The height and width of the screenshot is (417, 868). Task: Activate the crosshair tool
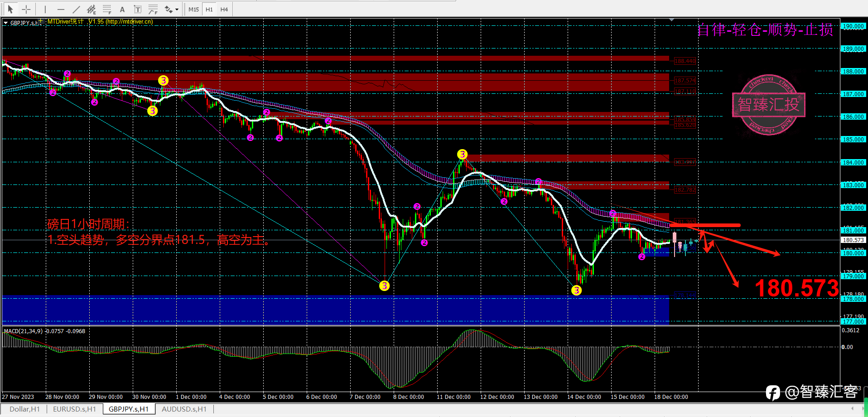[26, 9]
